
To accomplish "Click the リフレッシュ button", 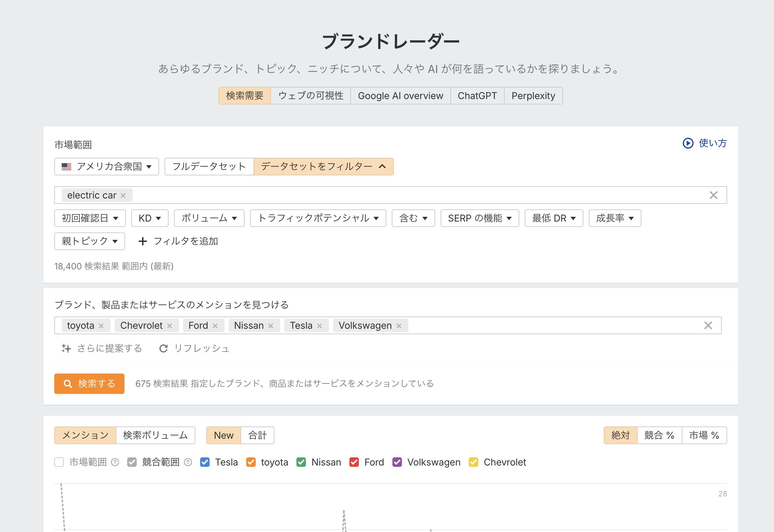I will point(194,348).
